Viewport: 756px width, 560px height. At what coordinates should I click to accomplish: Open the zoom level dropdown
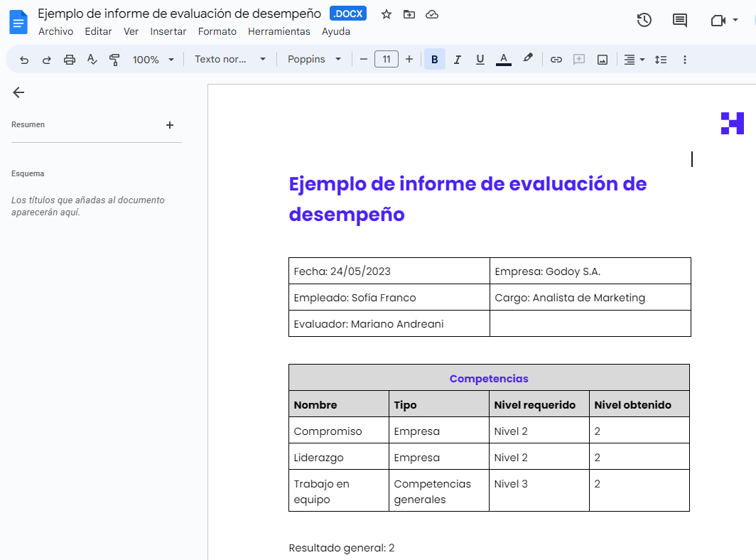(153, 59)
